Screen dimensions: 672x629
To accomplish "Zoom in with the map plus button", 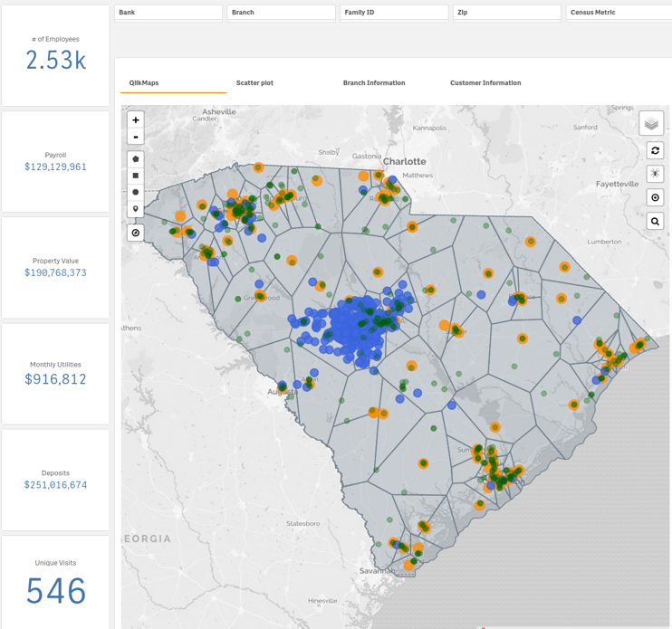I will 136,120.
